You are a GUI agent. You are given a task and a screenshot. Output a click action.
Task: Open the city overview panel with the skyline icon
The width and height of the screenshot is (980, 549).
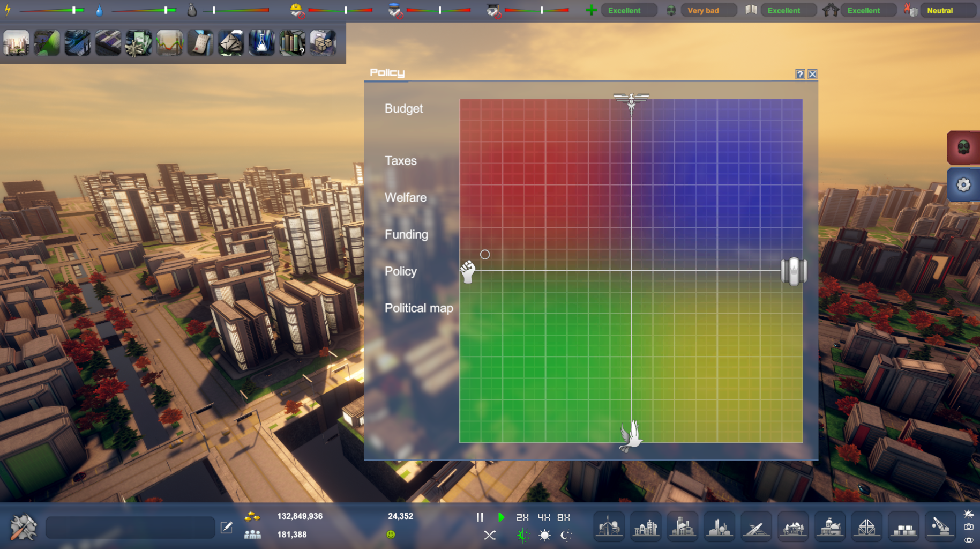click(x=16, y=43)
